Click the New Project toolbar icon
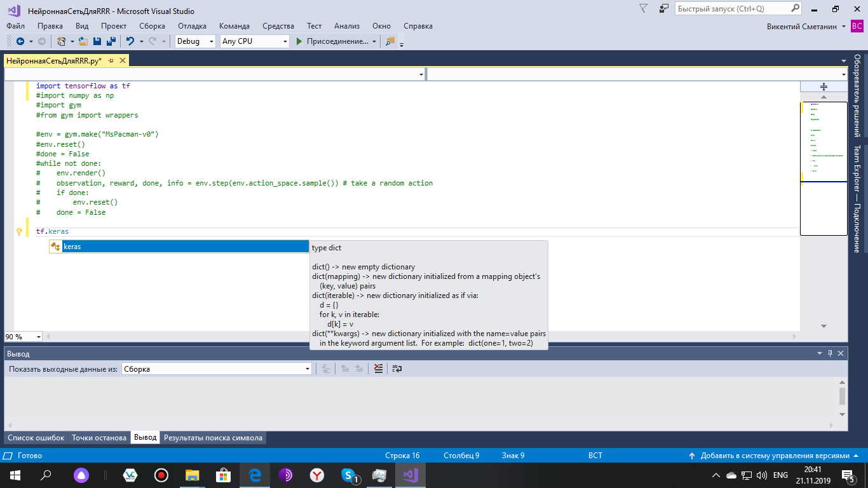Image resolution: width=868 pixels, height=488 pixels. 62,41
